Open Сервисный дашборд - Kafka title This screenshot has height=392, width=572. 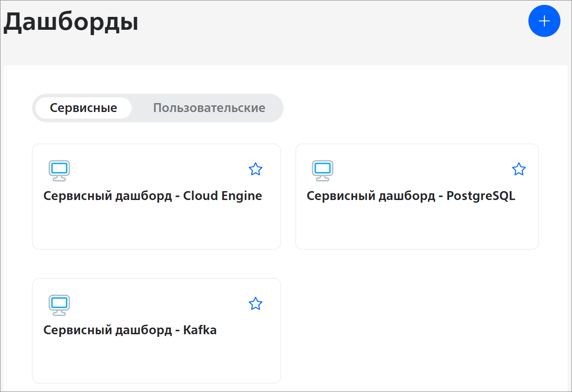click(x=130, y=330)
